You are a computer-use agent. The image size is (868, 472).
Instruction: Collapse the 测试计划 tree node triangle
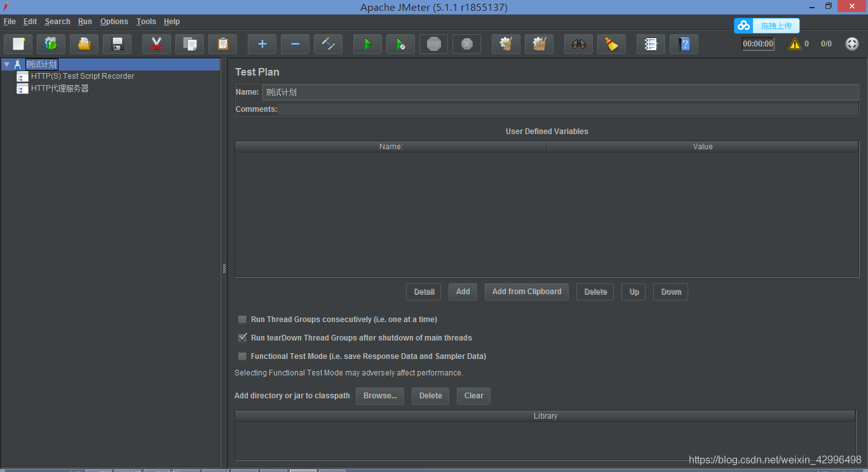point(6,64)
